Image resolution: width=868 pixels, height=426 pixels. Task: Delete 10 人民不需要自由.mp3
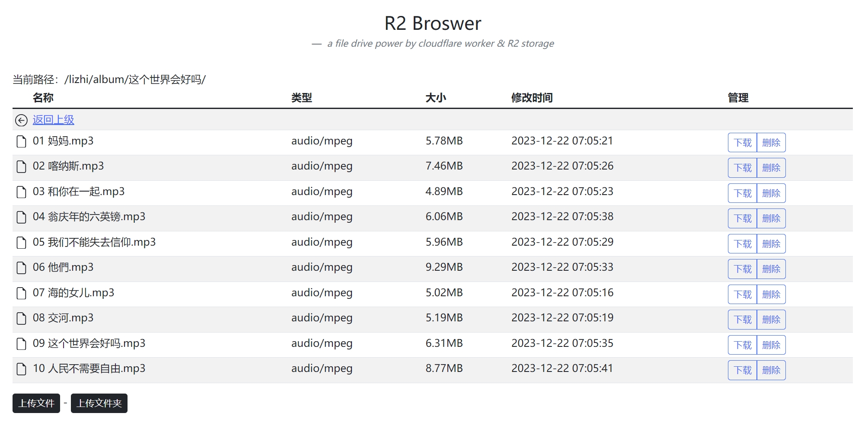(x=771, y=370)
